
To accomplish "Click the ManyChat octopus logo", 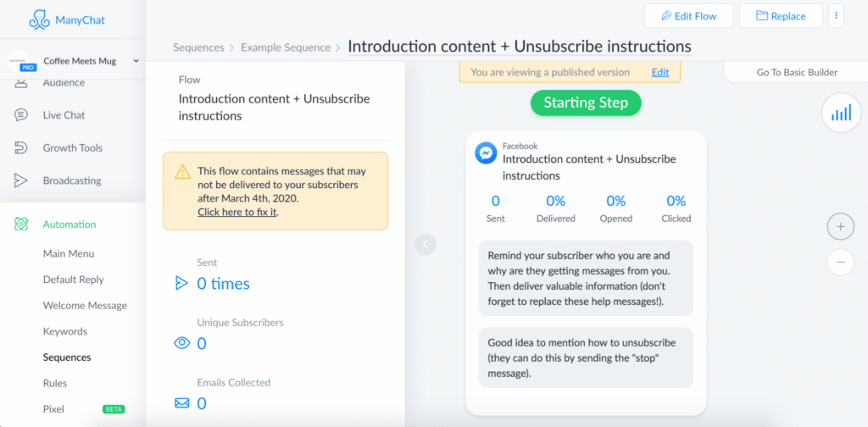I will pos(39,20).
